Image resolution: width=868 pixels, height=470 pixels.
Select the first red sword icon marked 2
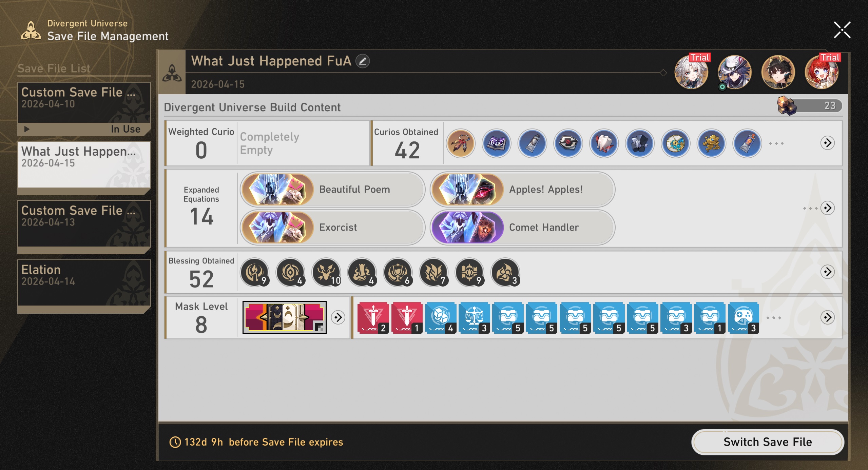[x=373, y=318]
